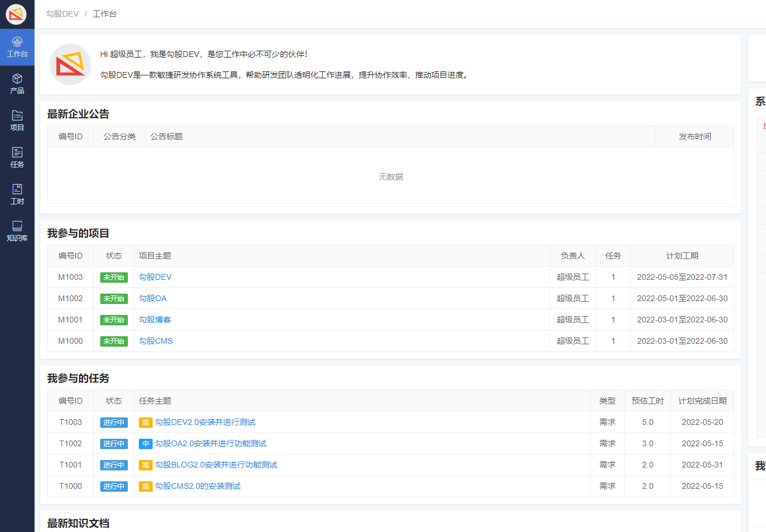Click 预估工时 column header

647,401
